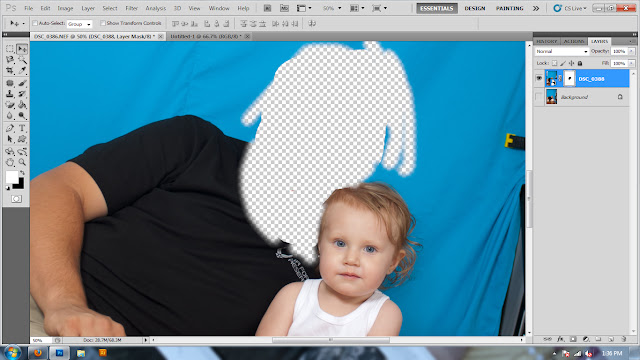Open the Filter menu
This screenshot has width=640, height=360.
point(131,8)
